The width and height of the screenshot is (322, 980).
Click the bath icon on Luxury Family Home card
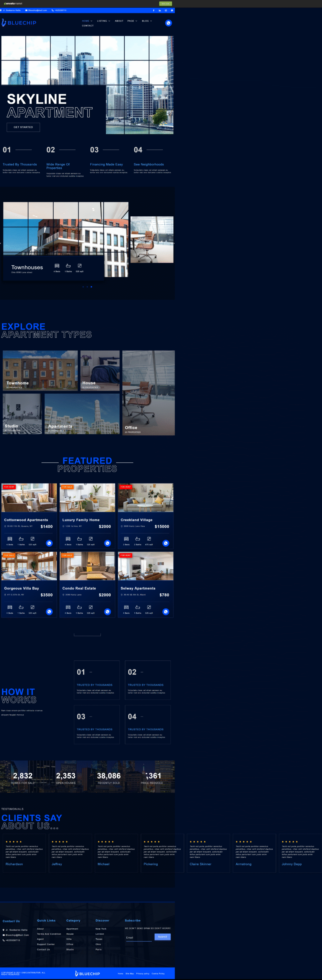coord(79,539)
